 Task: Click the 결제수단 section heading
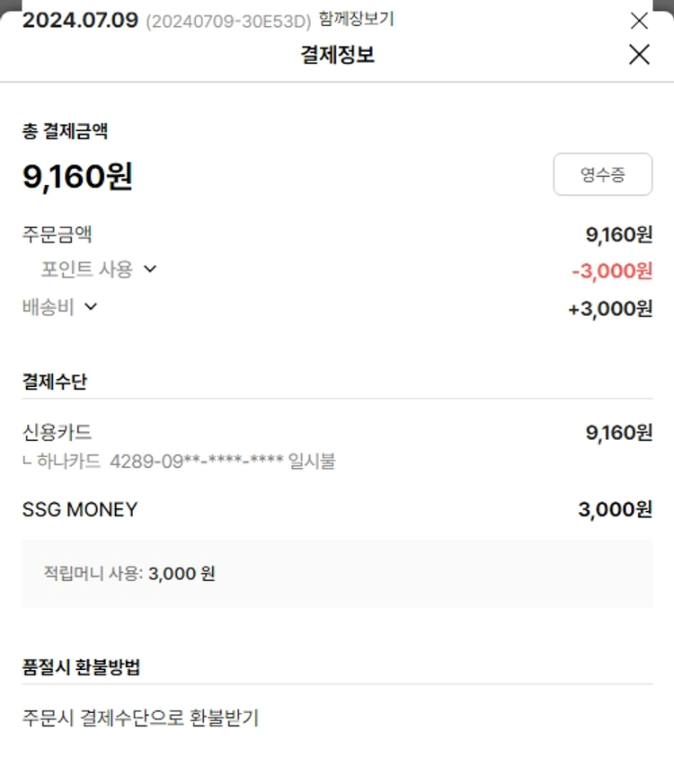pyautogui.click(x=55, y=381)
